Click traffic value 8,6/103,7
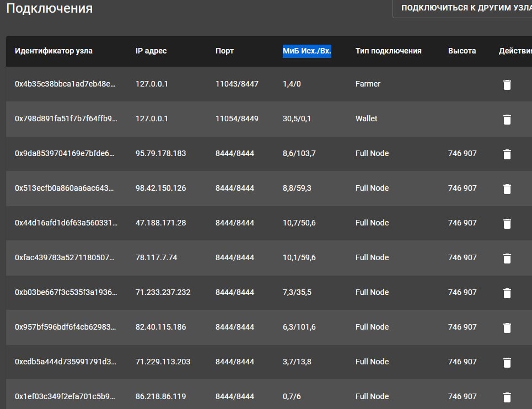 click(x=299, y=153)
